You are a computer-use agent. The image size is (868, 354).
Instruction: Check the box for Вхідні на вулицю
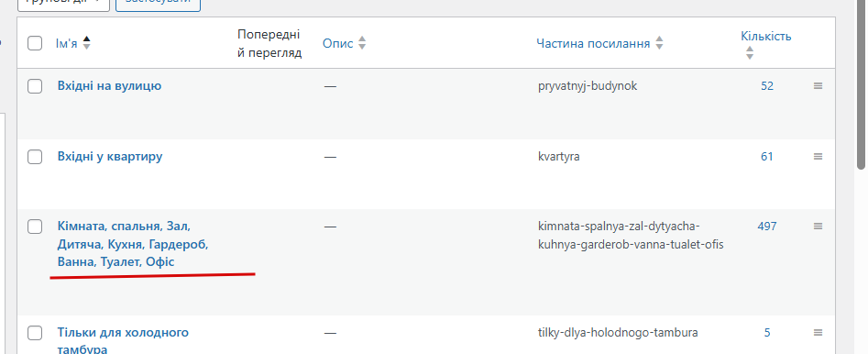tap(35, 86)
